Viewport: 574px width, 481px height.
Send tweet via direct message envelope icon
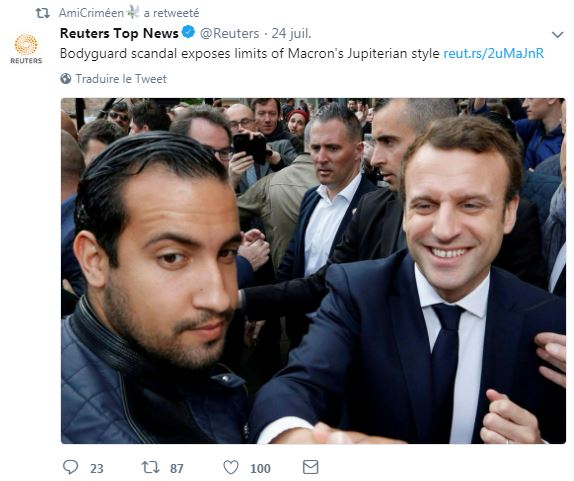pyautogui.click(x=310, y=467)
